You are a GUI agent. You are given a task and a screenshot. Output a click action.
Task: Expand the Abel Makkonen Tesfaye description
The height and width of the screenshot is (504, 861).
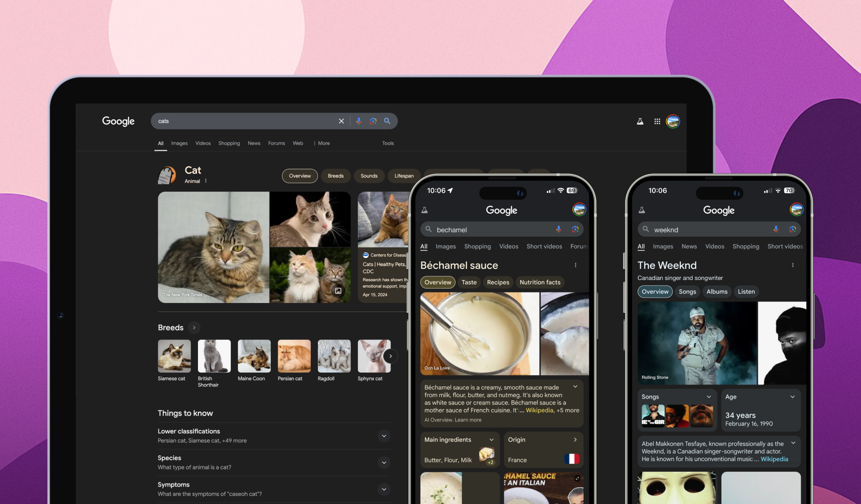point(793,443)
